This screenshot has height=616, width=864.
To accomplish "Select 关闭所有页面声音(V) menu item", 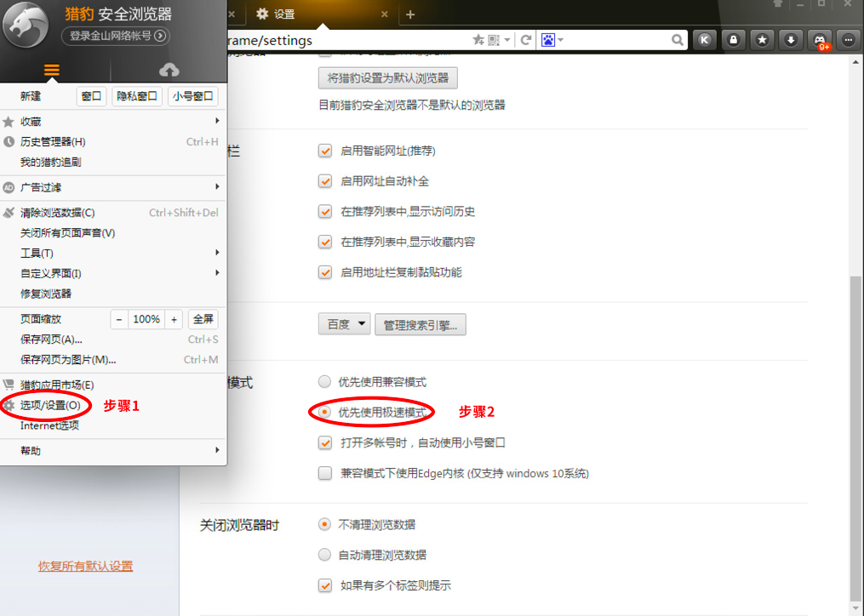I will (68, 233).
